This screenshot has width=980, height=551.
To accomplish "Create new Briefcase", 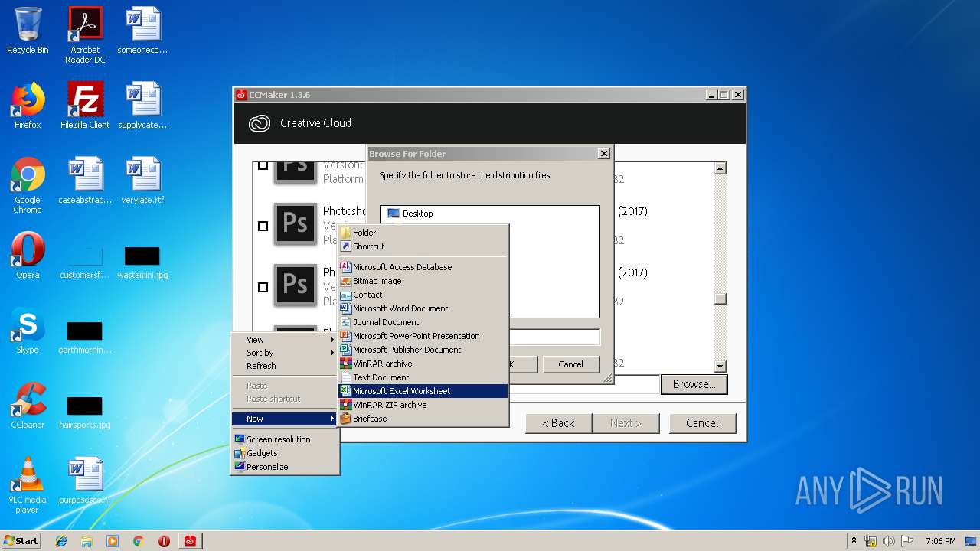I will 423,419.
